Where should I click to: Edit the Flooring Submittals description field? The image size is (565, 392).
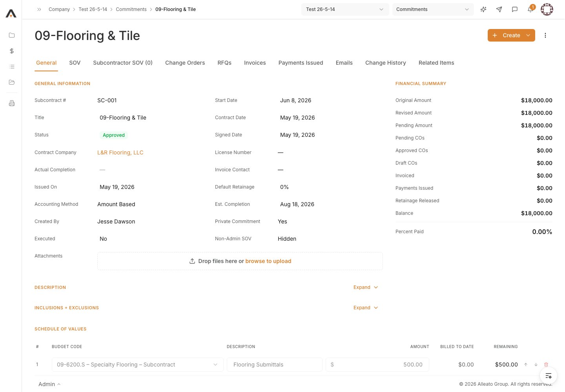275,365
